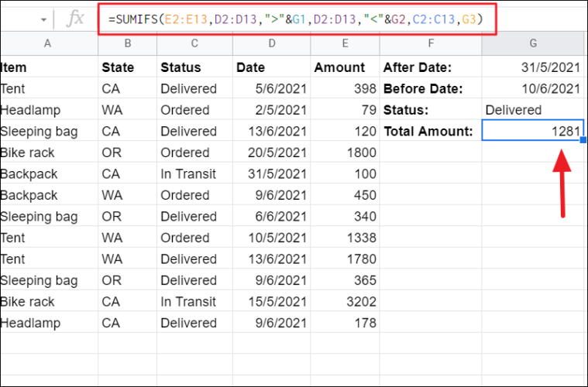The image size is (588, 387).
Task: Select column E header
Action: (345, 43)
